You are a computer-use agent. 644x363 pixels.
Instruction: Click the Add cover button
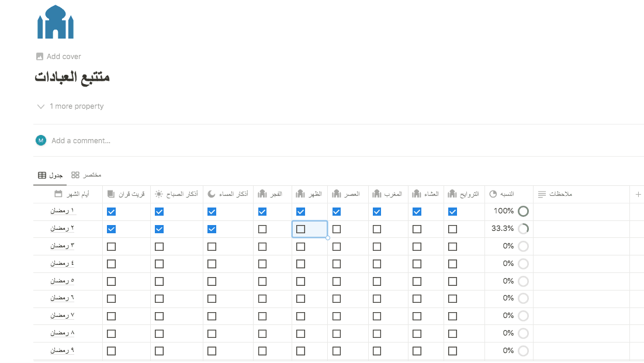click(58, 57)
